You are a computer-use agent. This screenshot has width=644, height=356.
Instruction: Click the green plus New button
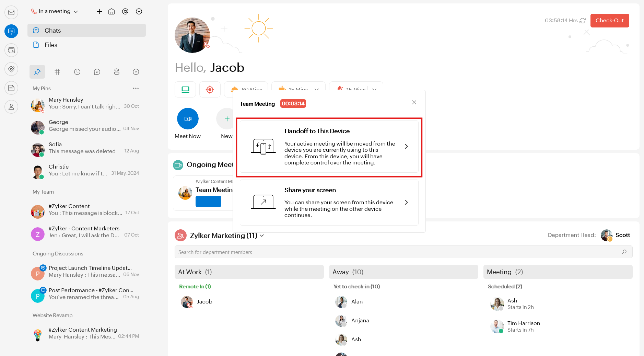coord(227,119)
